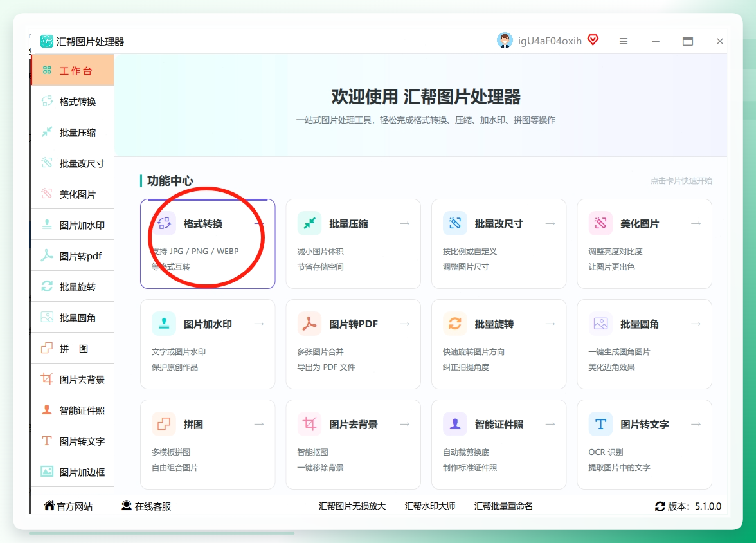Image resolution: width=756 pixels, height=543 pixels.
Task: Click the 点击卡片快速开始 hint text
Action: coord(681,181)
